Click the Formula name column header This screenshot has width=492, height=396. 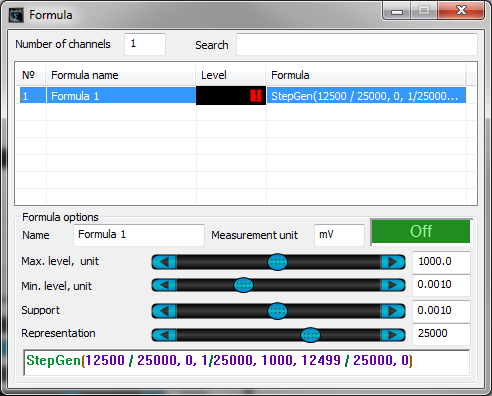[x=120, y=75]
